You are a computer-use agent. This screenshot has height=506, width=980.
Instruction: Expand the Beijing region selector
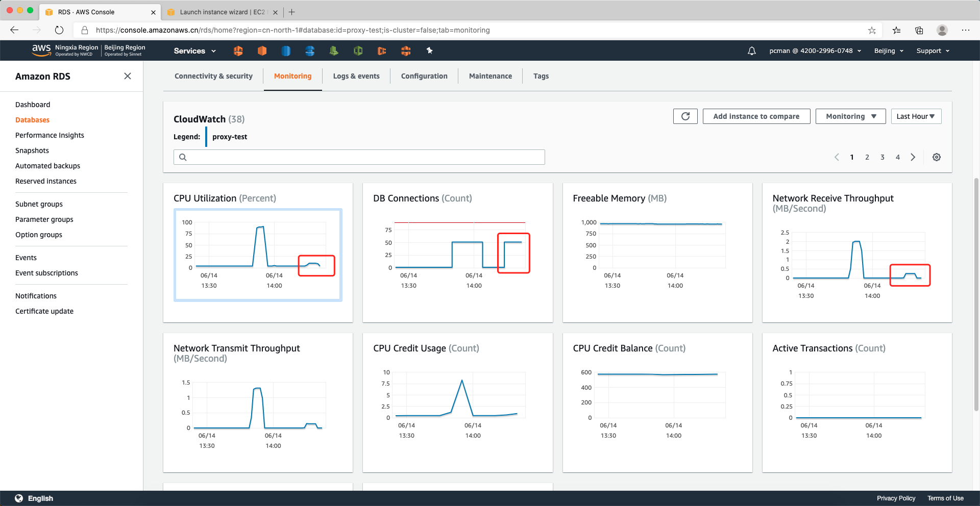[x=889, y=51]
